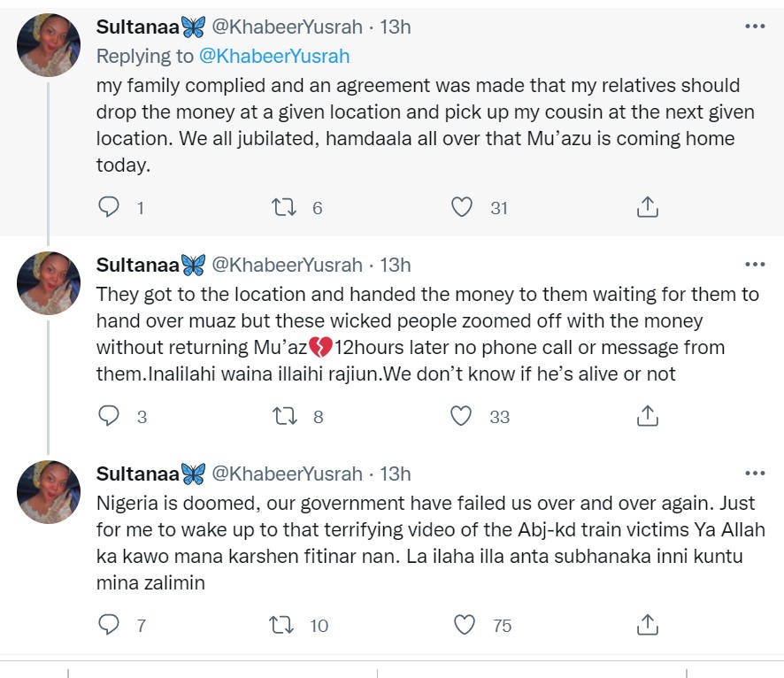Like the tweet with 75 likes
The height and width of the screenshot is (678, 784).
coord(463,625)
